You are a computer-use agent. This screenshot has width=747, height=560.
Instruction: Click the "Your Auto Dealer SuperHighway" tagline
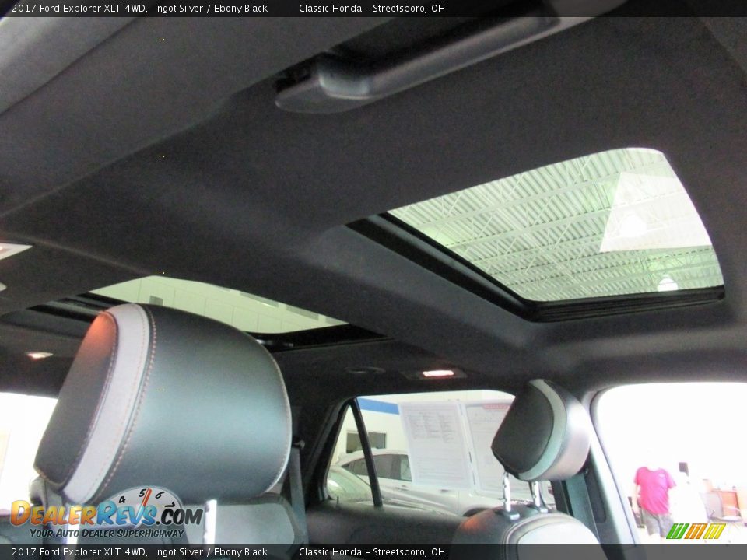107,533
